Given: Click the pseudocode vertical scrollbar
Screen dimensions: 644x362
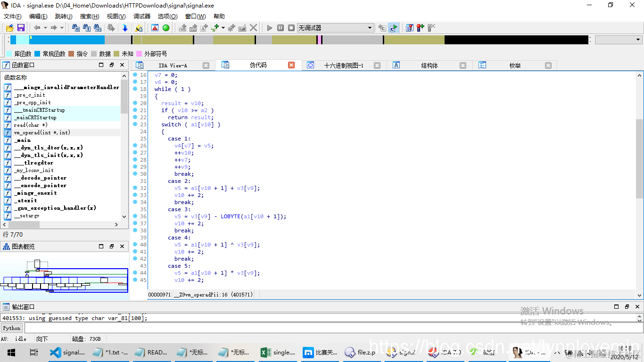Looking at the screenshot, I should tap(639, 185).
